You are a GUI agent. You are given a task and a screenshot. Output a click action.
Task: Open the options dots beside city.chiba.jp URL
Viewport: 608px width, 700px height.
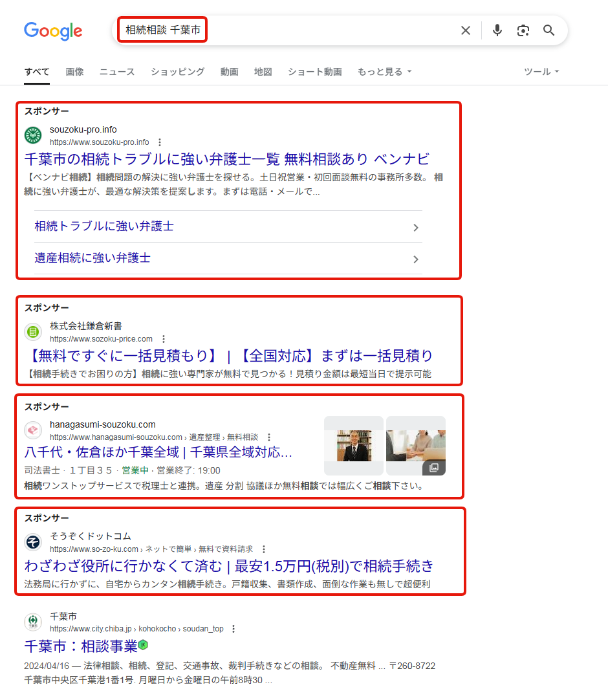pyautogui.click(x=233, y=629)
